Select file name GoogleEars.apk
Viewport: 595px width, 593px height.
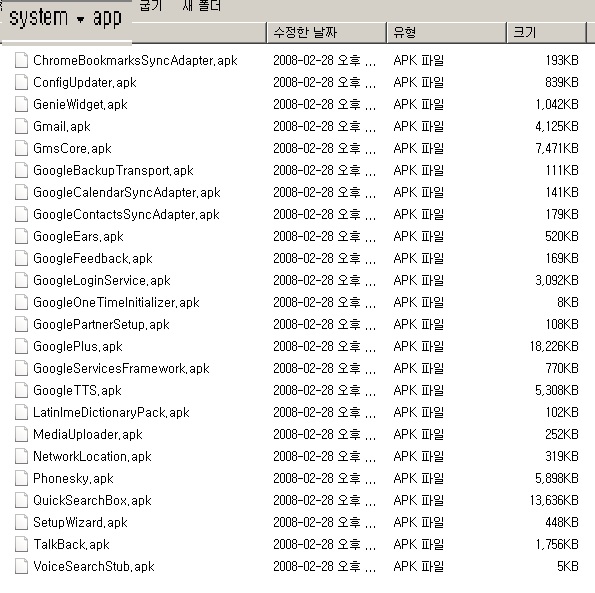[78, 236]
